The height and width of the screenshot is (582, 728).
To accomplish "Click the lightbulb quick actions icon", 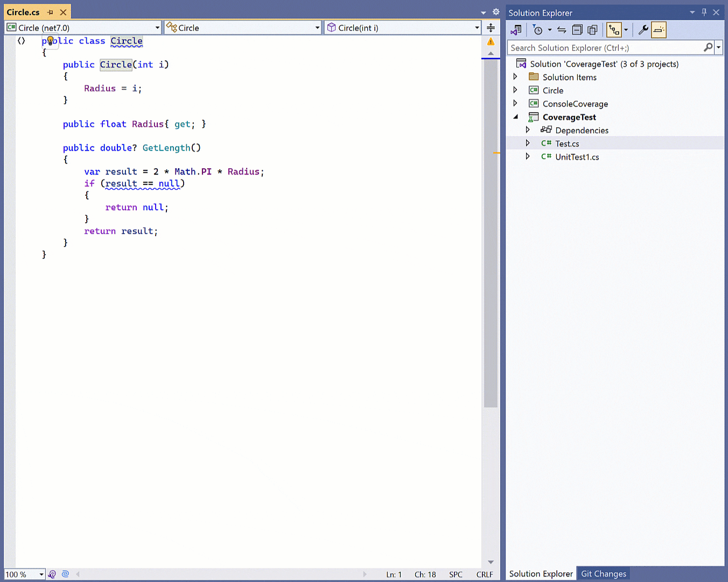I will 50,41.
